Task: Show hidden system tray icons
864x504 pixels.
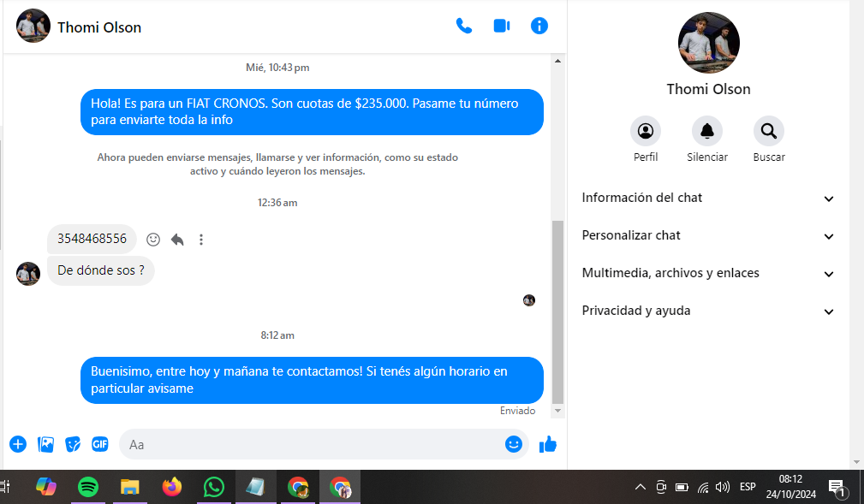Action: [x=640, y=487]
